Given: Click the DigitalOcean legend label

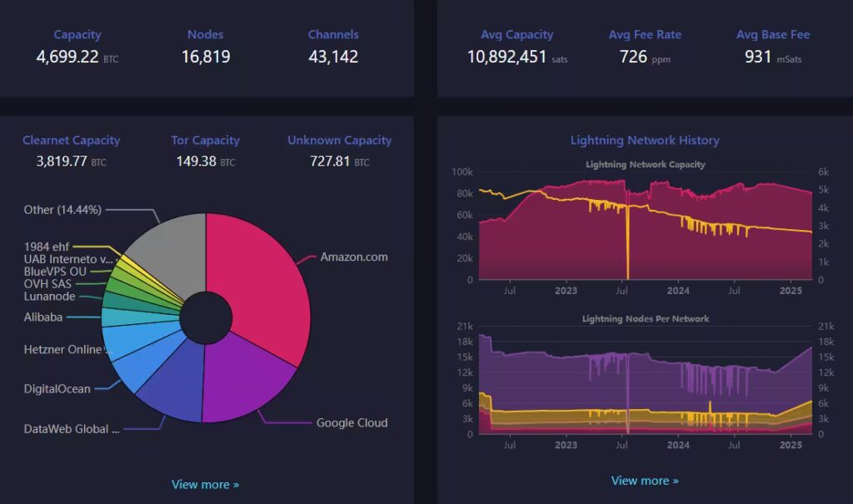Looking at the screenshot, I should 57,389.
